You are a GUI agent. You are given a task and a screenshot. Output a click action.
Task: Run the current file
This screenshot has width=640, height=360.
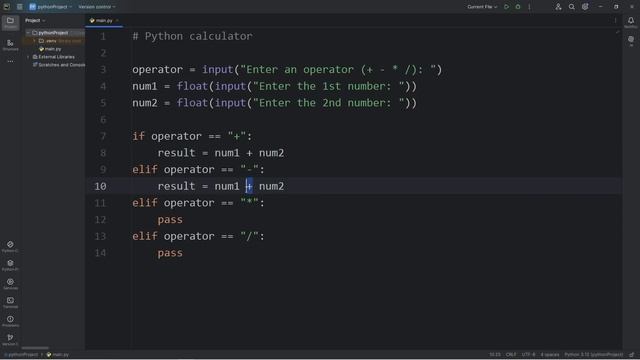(x=507, y=7)
